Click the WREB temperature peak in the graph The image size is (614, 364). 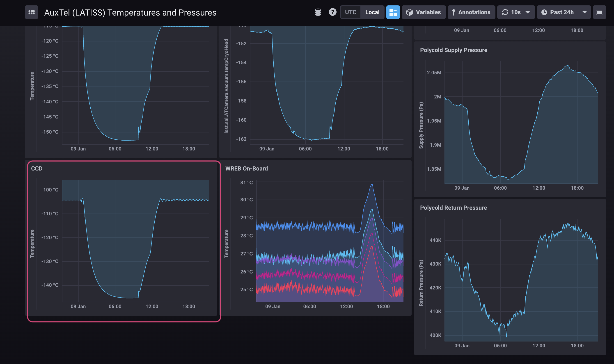372,184
